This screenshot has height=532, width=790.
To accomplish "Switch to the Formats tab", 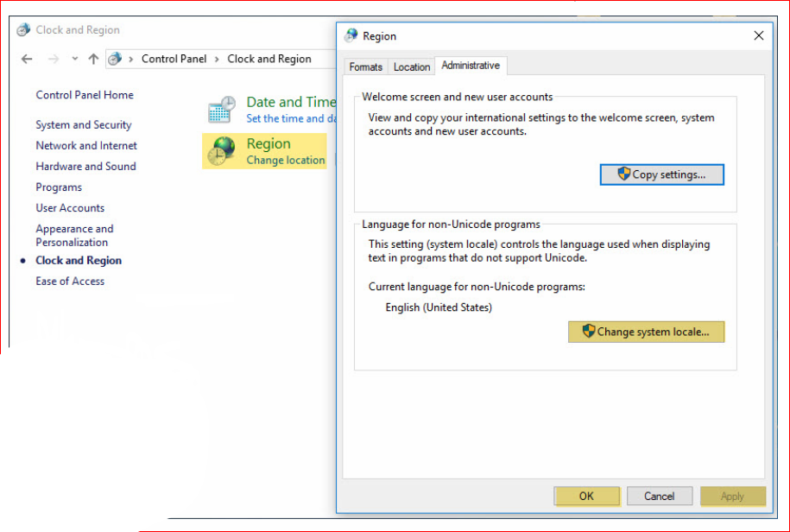I will point(366,66).
